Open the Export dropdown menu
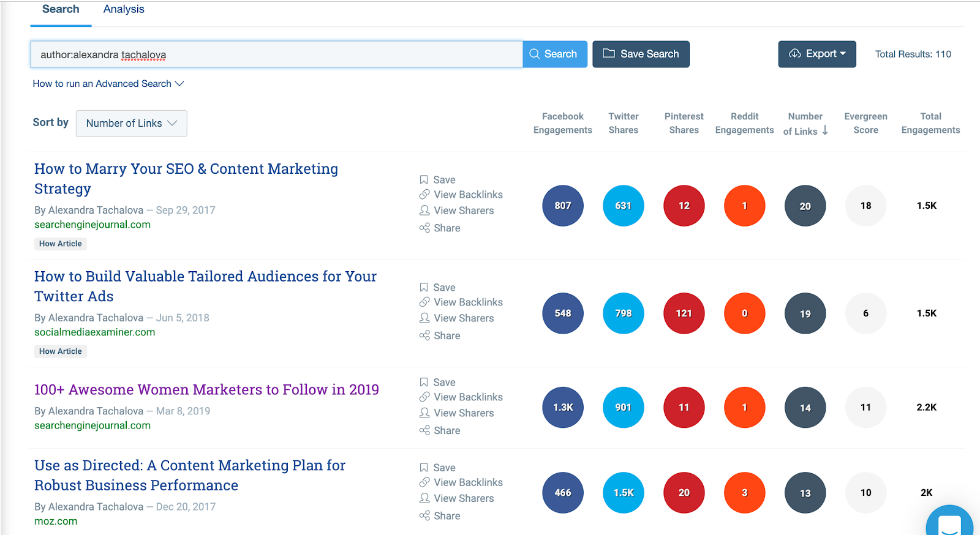980x535 pixels. [816, 54]
